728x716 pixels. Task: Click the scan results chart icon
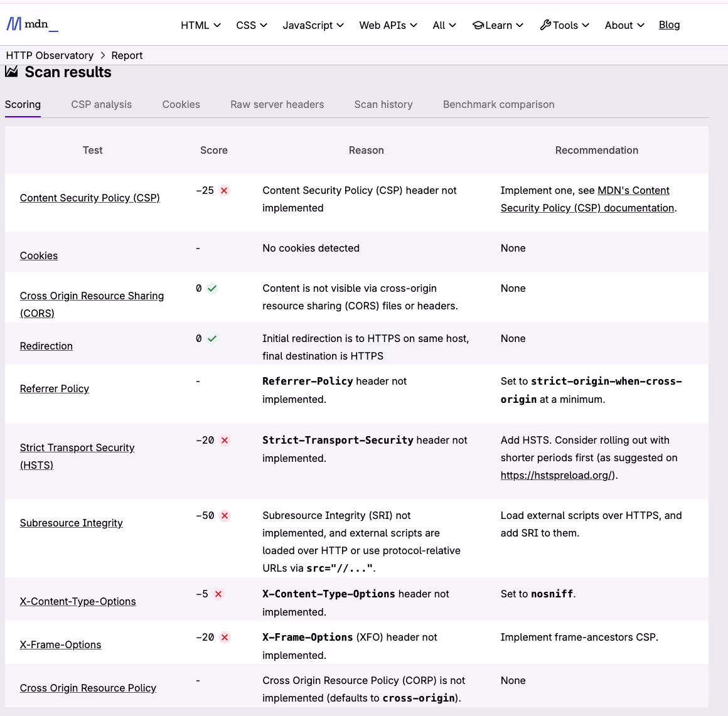[x=11, y=72]
